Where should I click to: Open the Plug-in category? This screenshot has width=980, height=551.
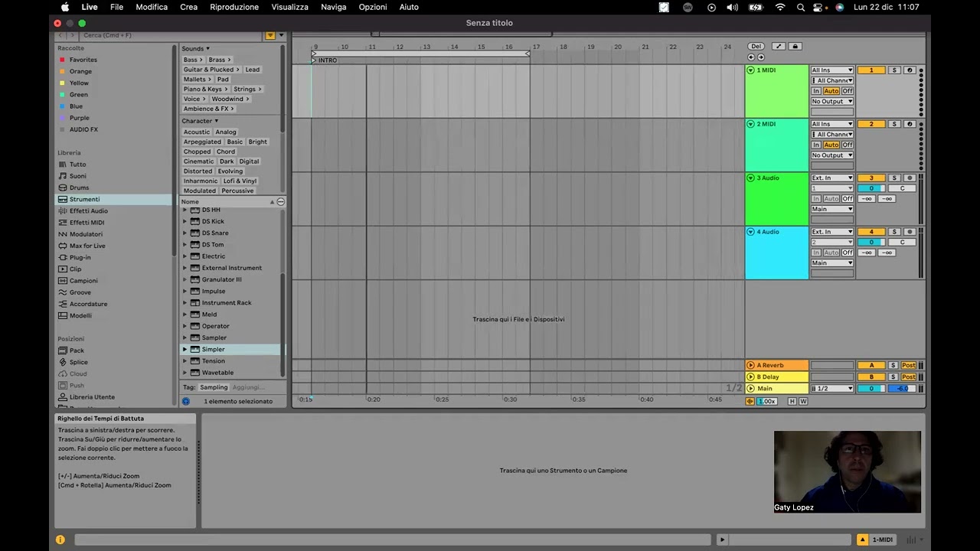pyautogui.click(x=80, y=257)
